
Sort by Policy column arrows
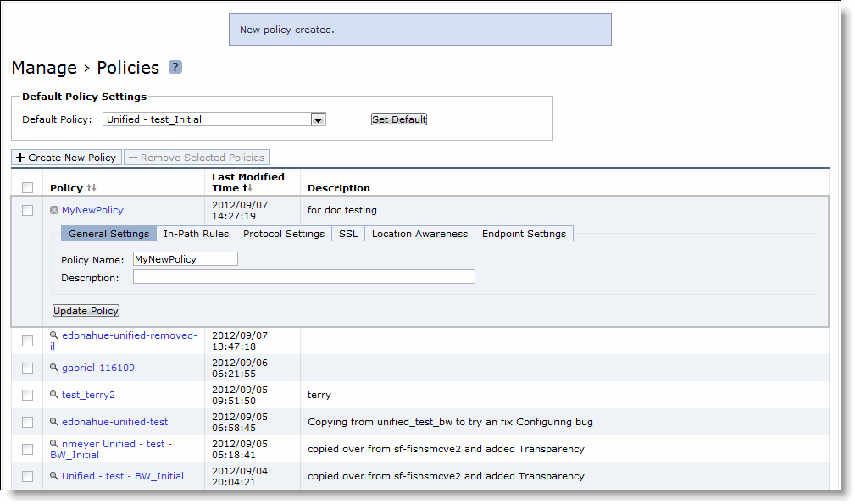(x=92, y=188)
